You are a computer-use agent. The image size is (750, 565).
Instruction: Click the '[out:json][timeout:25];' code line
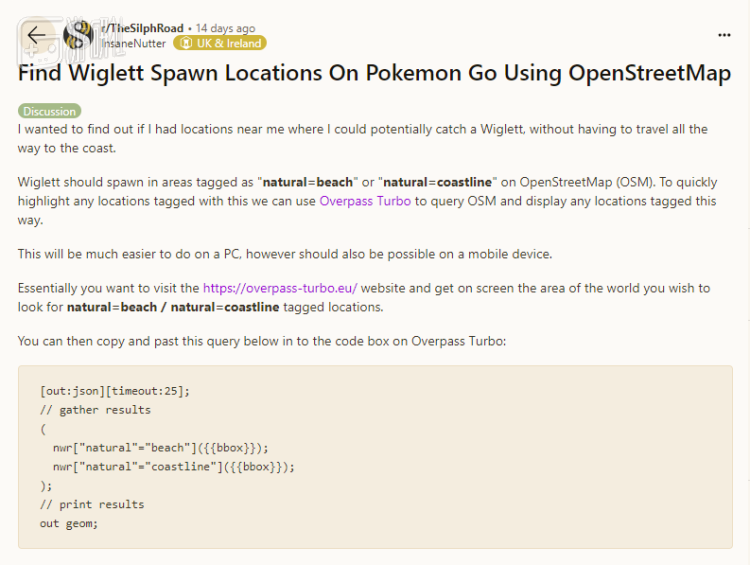(x=115, y=391)
